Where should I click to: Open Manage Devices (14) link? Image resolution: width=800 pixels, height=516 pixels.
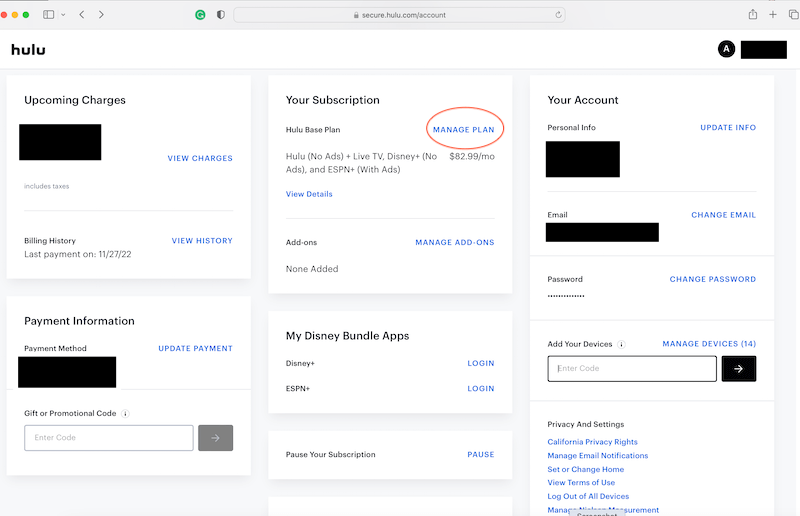click(x=709, y=344)
